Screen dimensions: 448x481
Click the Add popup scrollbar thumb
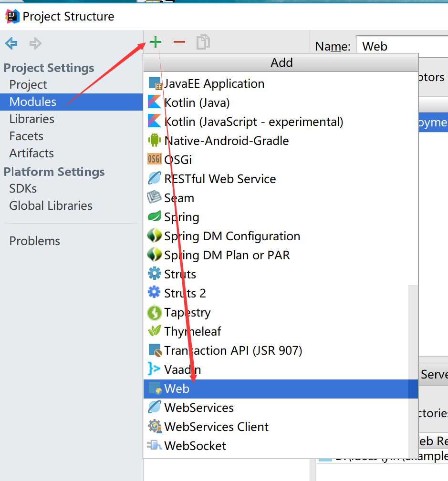(x=413, y=371)
